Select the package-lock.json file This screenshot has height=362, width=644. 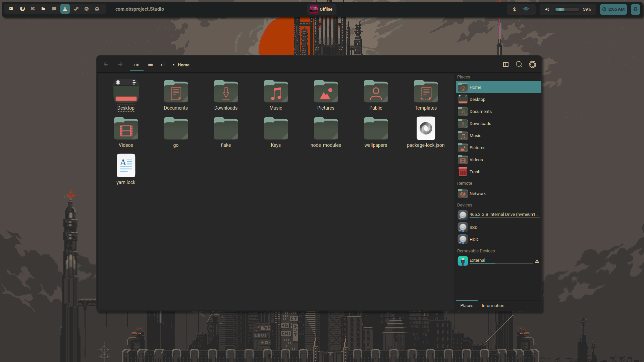(426, 132)
